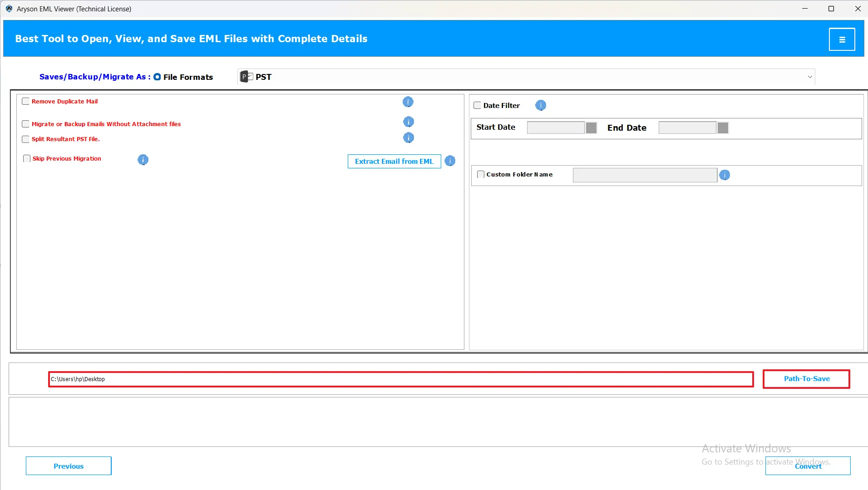Image resolution: width=868 pixels, height=490 pixels.
Task: Open the End Date calendar picker
Action: point(723,128)
